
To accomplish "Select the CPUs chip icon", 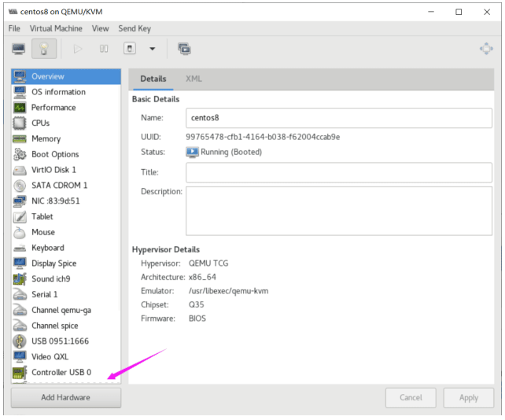I will [x=20, y=123].
